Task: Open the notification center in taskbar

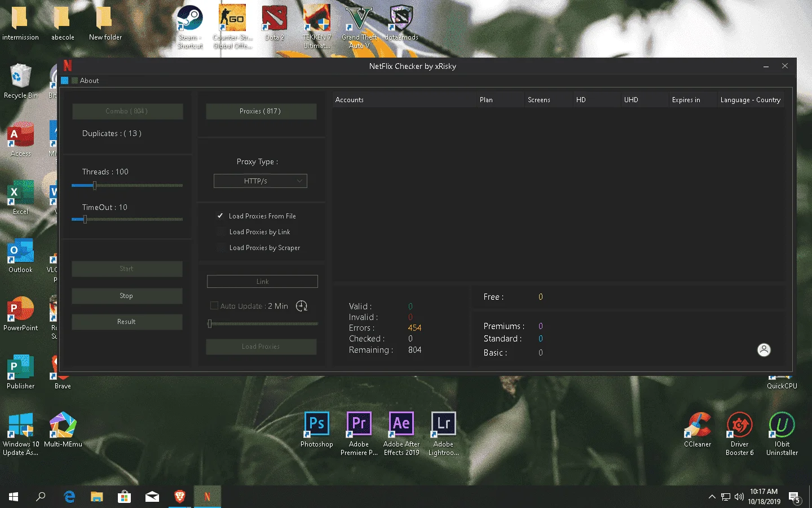Action: click(795, 497)
